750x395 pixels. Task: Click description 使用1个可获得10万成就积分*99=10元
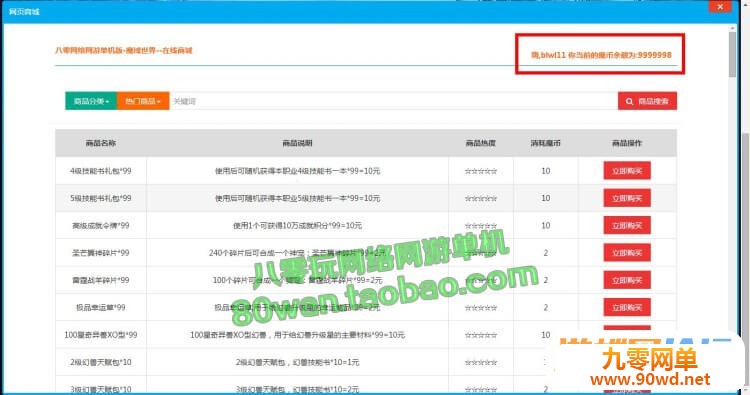point(297,225)
